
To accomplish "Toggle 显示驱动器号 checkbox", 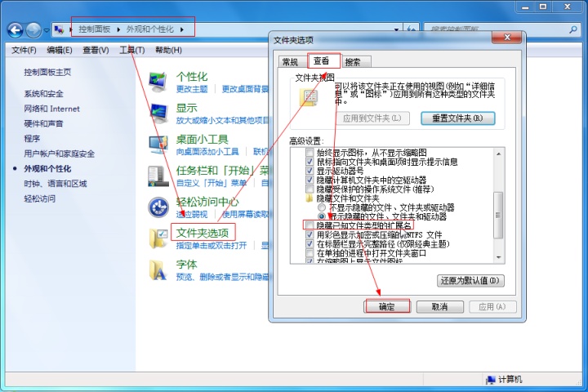I will click(310, 171).
